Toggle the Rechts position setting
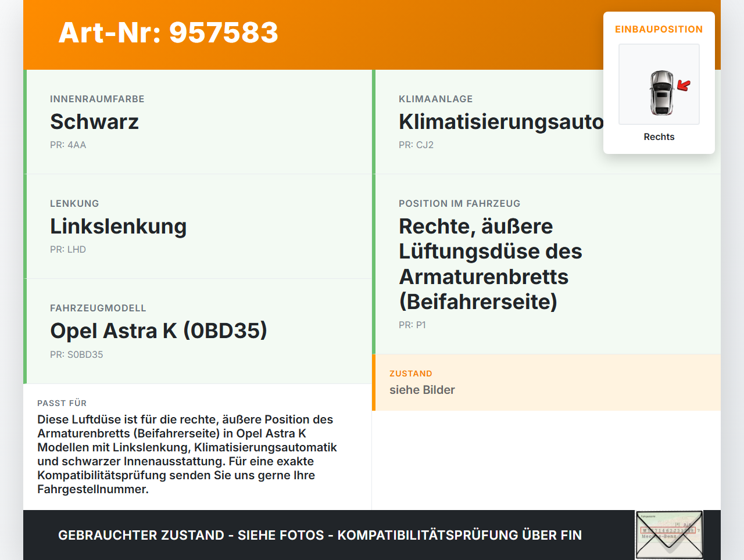The height and width of the screenshot is (560, 744). click(659, 137)
